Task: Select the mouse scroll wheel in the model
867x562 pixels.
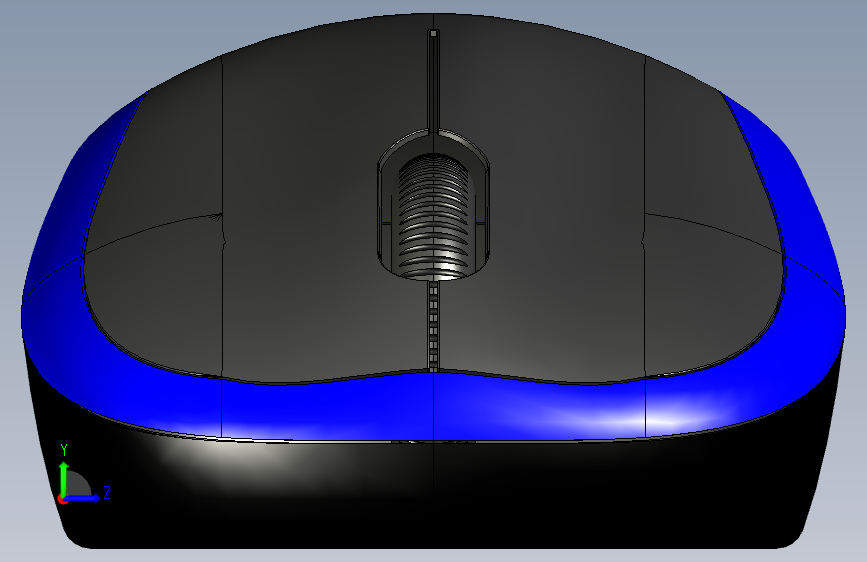Action: click(x=434, y=217)
